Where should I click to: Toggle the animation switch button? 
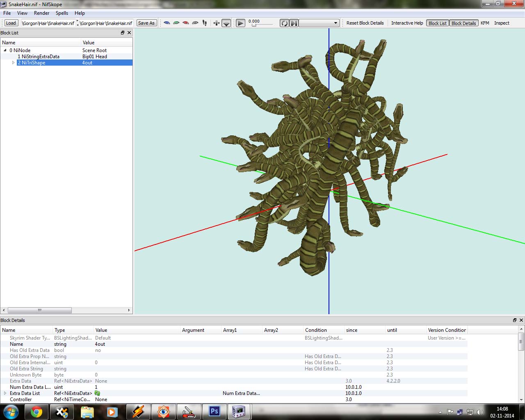coord(294,23)
